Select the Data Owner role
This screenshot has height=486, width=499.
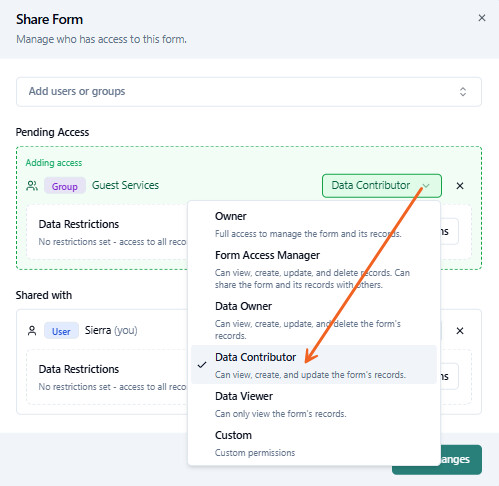pyautogui.click(x=314, y=320)
